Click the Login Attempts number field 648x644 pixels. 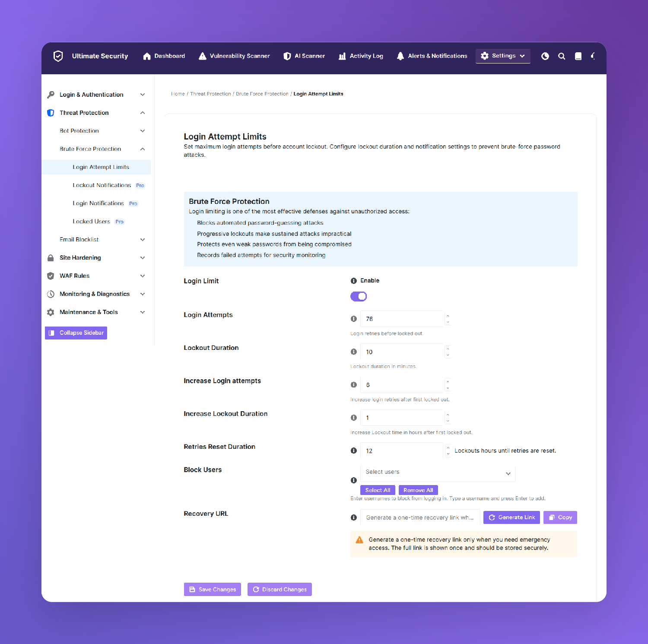point(402,319)
